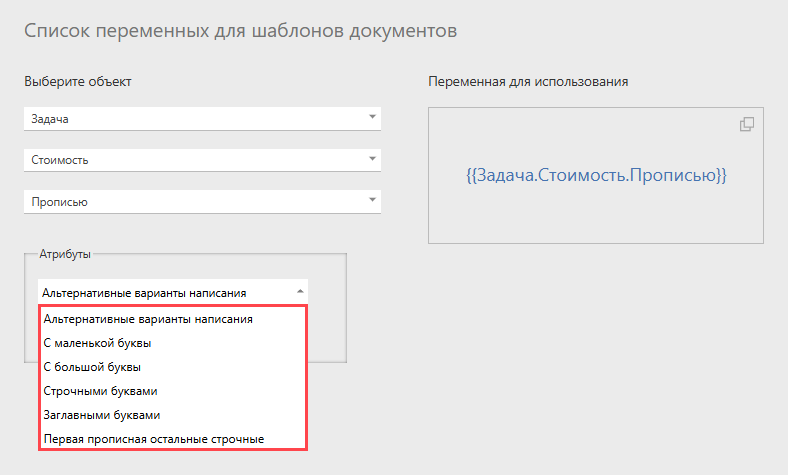Collapse the attributes list using the up arrow
The height and width of the screenshot is (475, 788).
(x=300, y=292)
